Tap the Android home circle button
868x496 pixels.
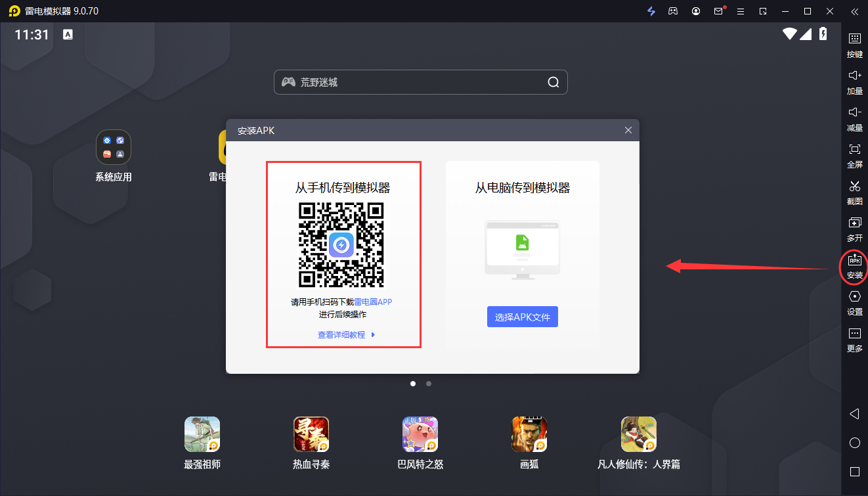point(855,443)
